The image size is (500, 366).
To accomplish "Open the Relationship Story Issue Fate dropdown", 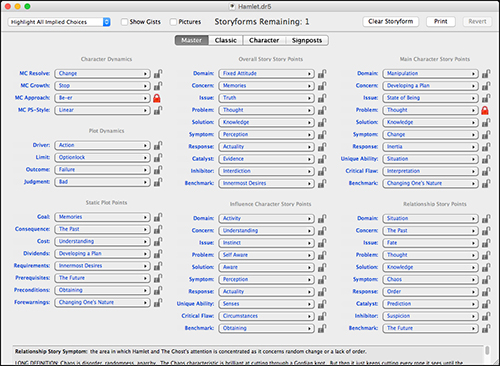I will pyautogui.click(x=430, y=243).
